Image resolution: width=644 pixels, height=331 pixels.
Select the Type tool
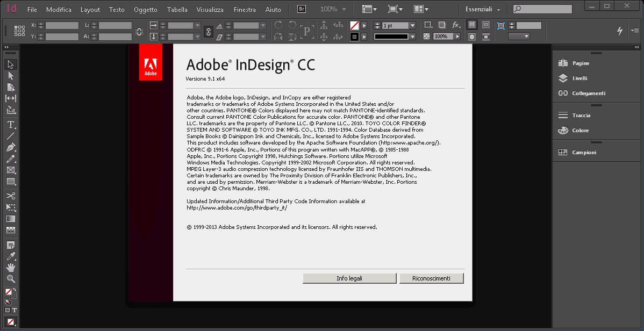(11, 125)
